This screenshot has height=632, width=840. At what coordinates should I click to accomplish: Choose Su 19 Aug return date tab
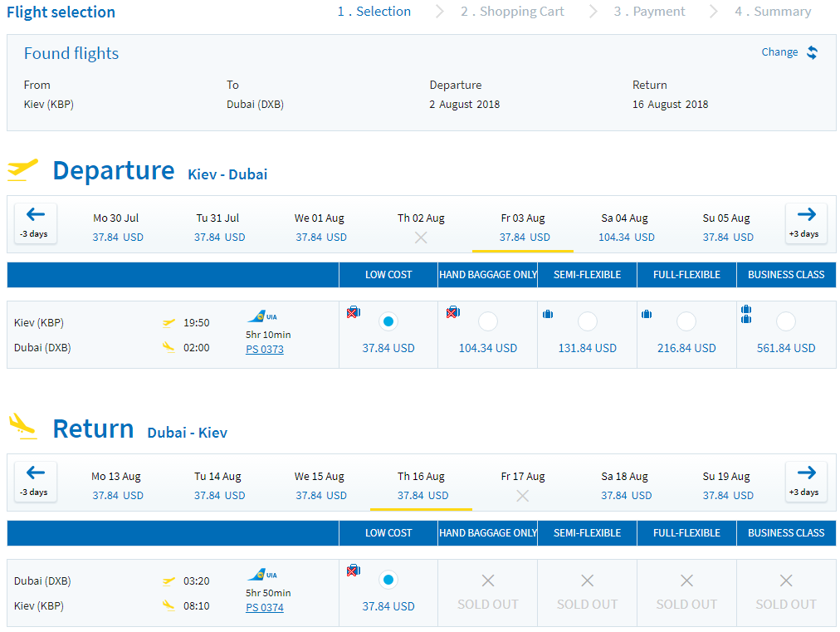(726, 486)
